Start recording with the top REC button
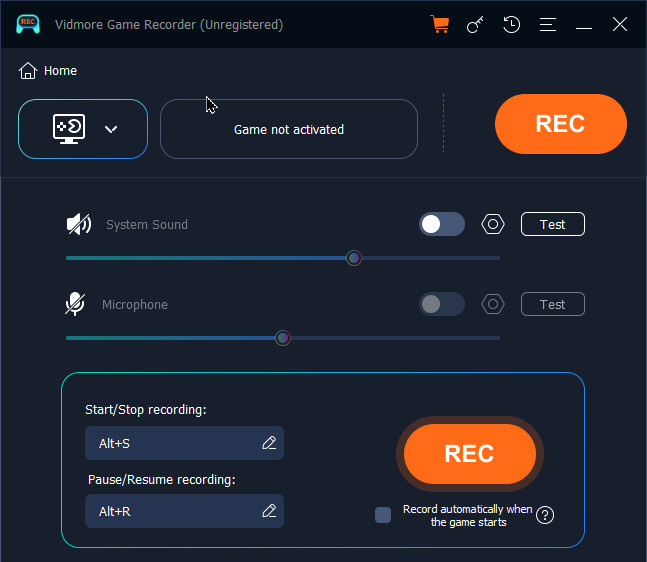The image size is (647, 562). coord(560,124)
